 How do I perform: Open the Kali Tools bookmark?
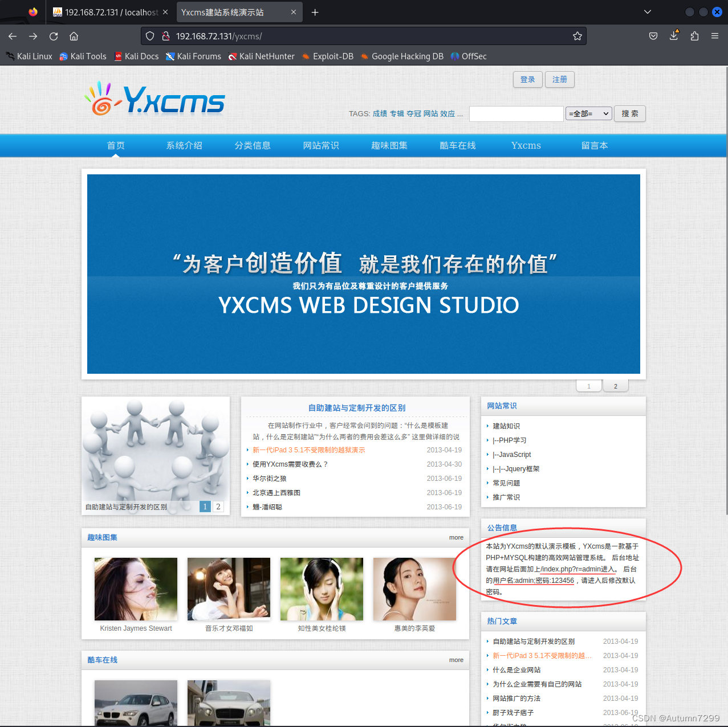[83, 56]
